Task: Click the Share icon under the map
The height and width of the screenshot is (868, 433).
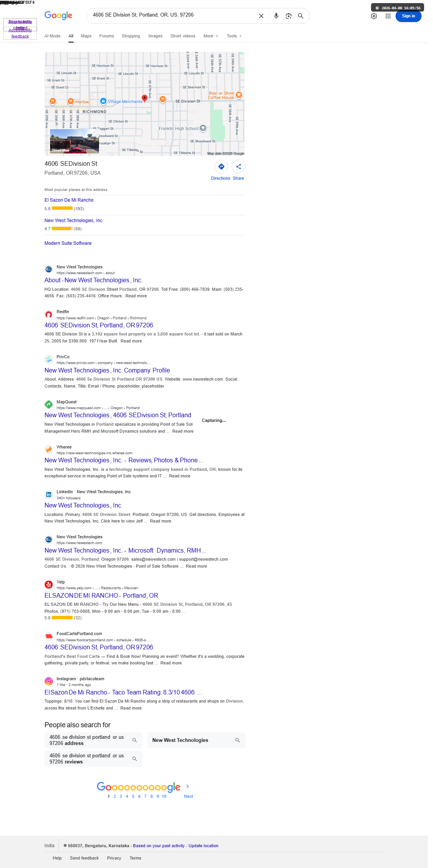Action: tap(238, 167)
